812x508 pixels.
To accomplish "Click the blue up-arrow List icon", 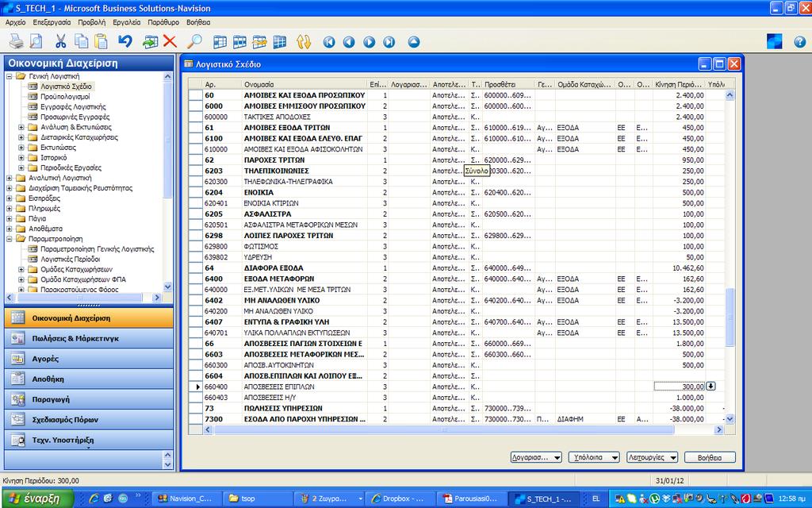I will tap(413, 42).
